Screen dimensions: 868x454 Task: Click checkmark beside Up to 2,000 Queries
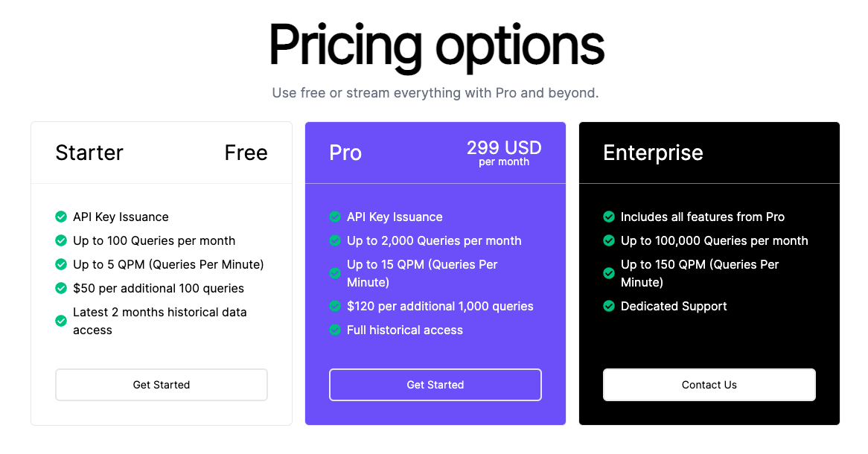pos(335,240)
